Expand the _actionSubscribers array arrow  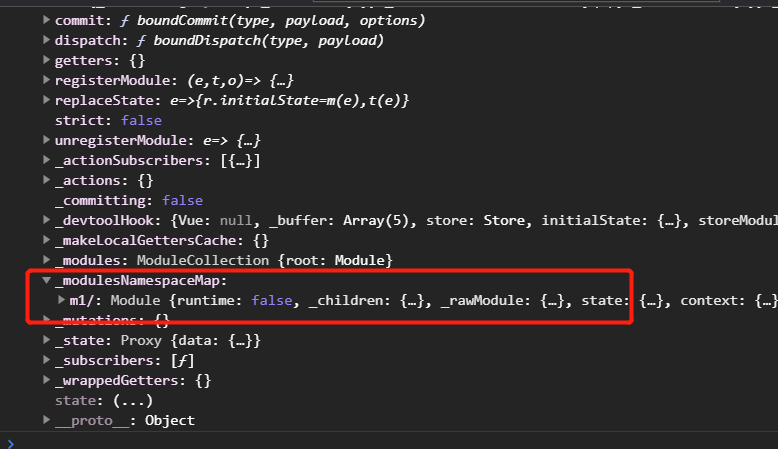[47, 160]
